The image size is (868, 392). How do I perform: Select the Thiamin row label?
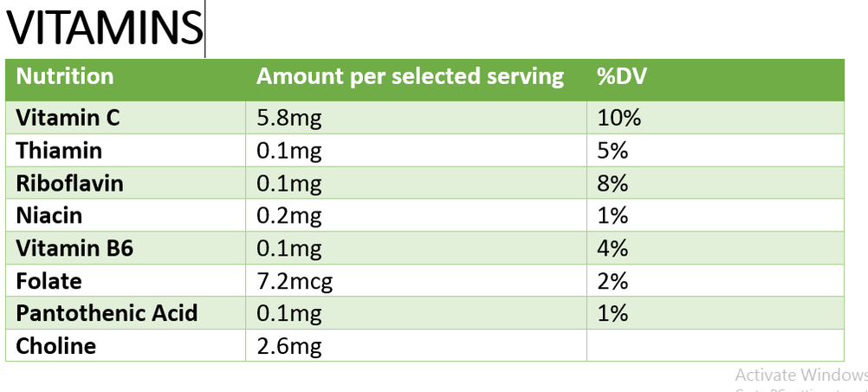(x=59, y=151)
